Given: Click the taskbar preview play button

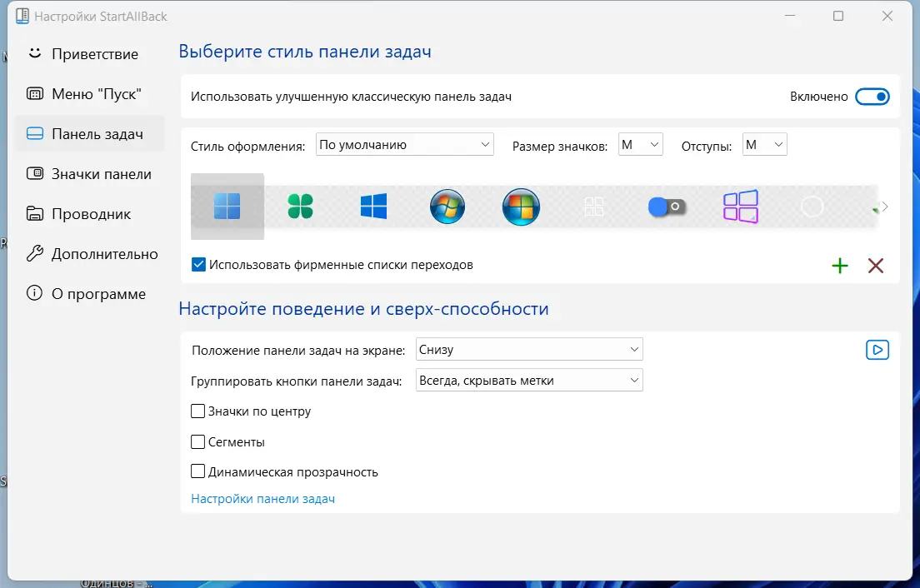Looking at the screenshot, I should pos(877,349).
